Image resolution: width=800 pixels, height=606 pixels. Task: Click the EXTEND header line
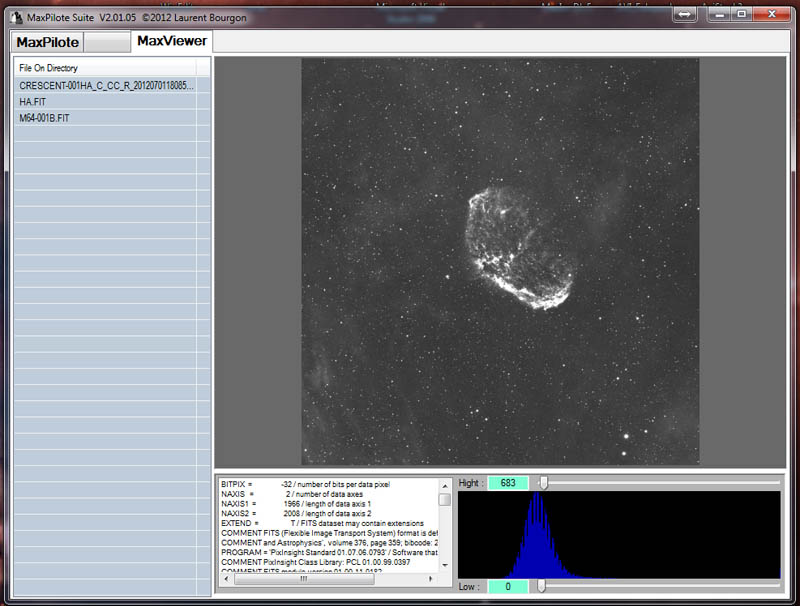coord(322,523)
